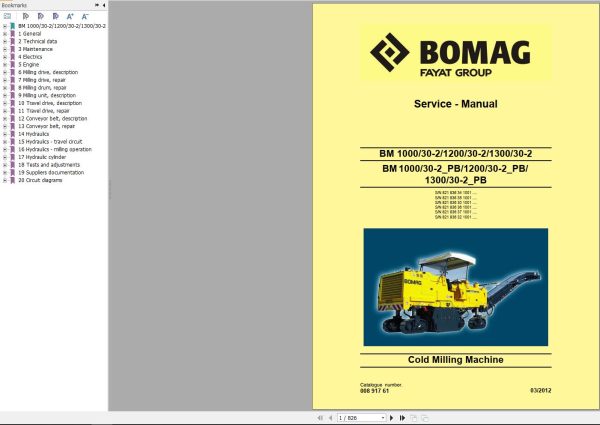The width and height of the screenshot is (600, 425).
Task: Click the 03/2012 date on the cover
Action: click(x=541, y=391)
